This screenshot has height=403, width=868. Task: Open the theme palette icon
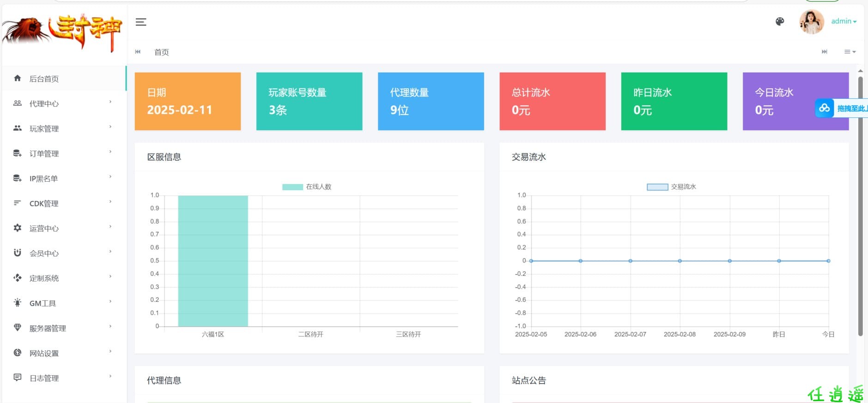(780, 22)
